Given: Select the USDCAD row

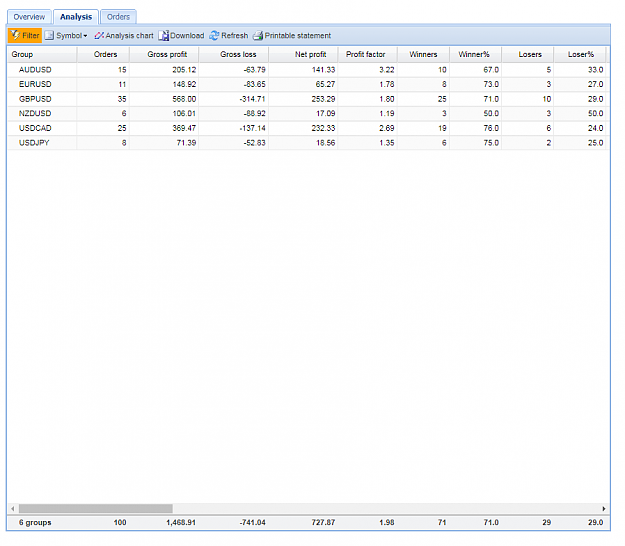Looking at the screenshot, I should tap(307, 128).
